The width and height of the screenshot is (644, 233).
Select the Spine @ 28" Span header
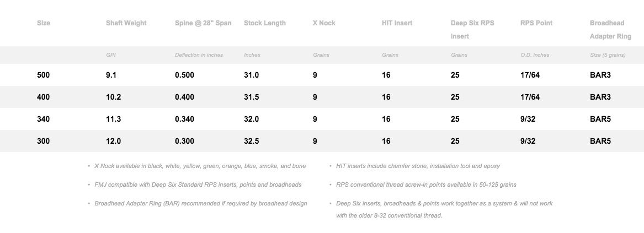click(x=203, y=23)
